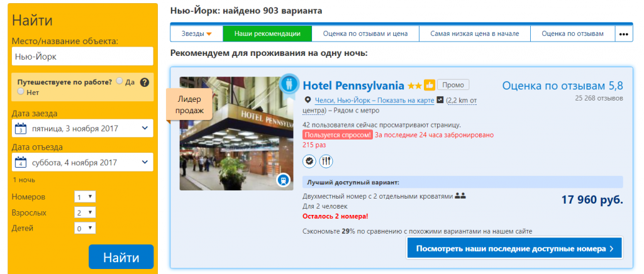Click the blue hotel-type badge icon

(x=289, y=85)
